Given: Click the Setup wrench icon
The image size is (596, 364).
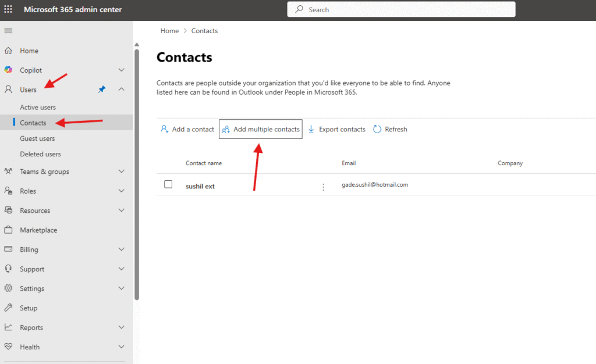Looking at the screenshot, I should coord(8,308).
